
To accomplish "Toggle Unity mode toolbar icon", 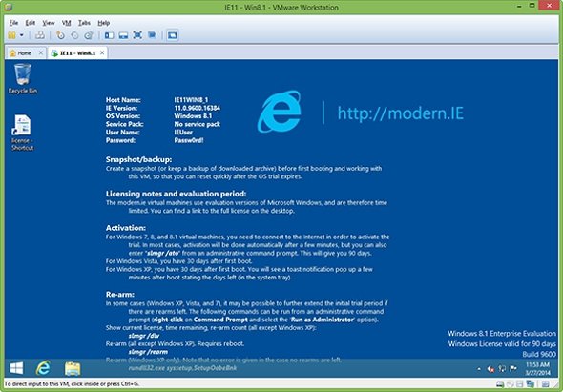I will coord(152,35).
